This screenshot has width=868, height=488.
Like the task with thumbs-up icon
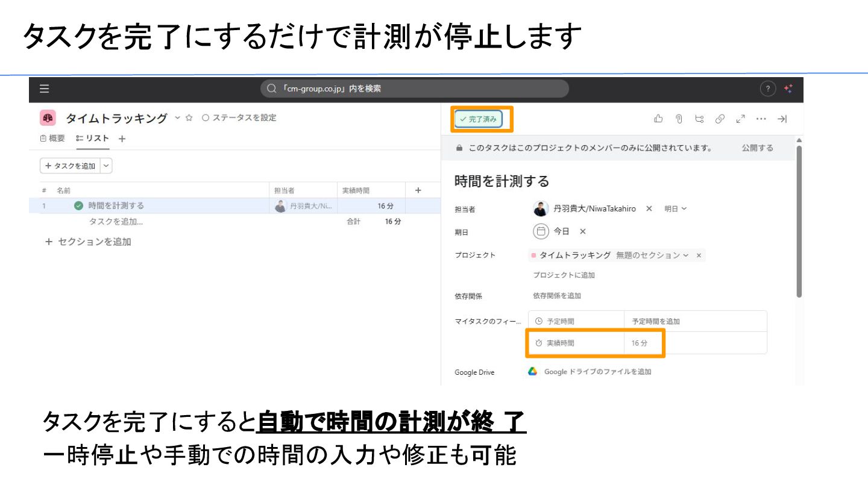[658, 119]
